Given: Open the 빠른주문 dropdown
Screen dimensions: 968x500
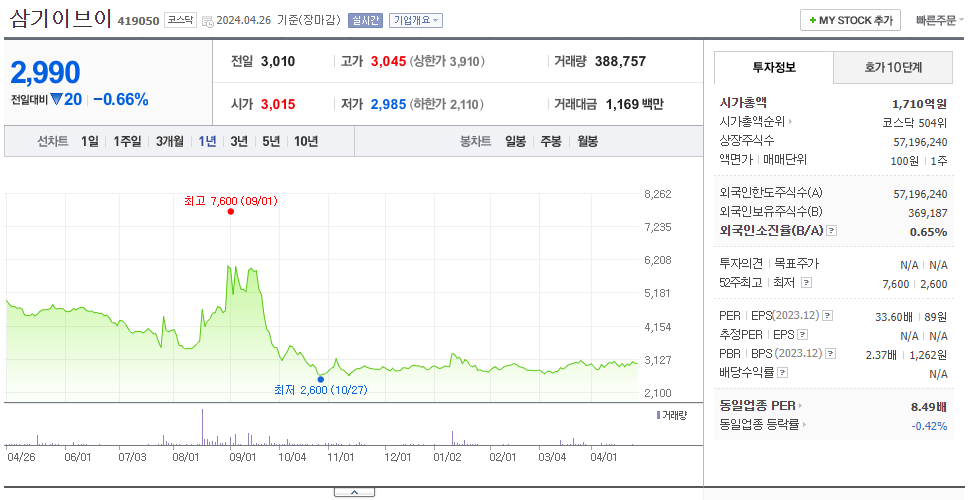Looking at the screenshot, I should coord(940,20).
